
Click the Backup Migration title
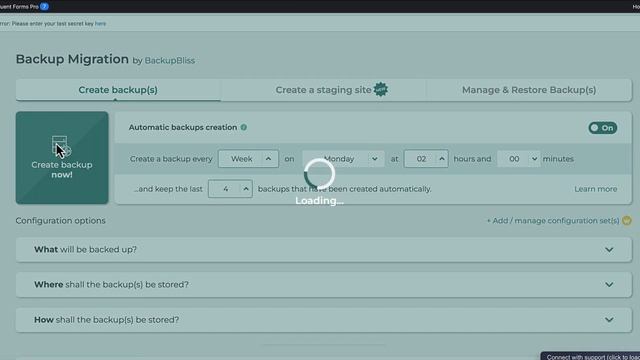pyautogui.click(x=72, y=59)
